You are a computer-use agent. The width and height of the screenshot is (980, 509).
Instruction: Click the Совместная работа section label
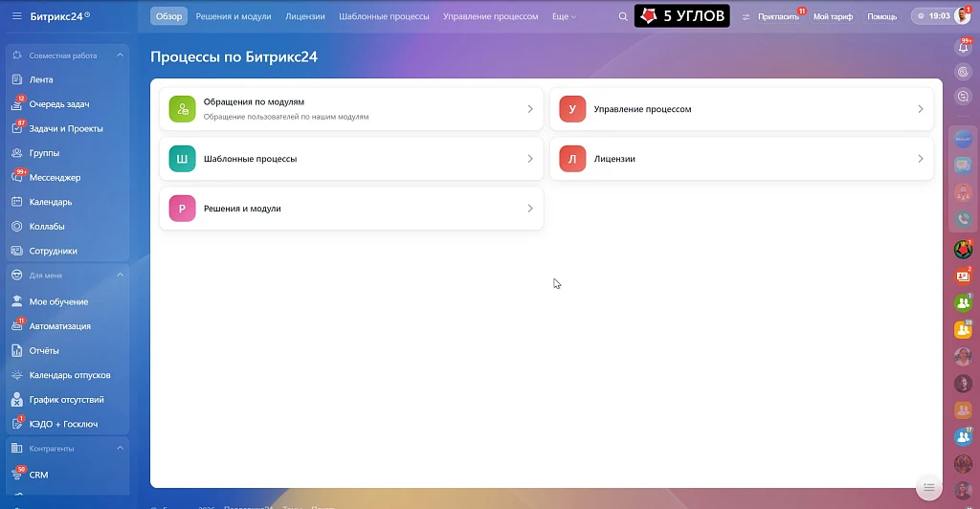(63, 55)
